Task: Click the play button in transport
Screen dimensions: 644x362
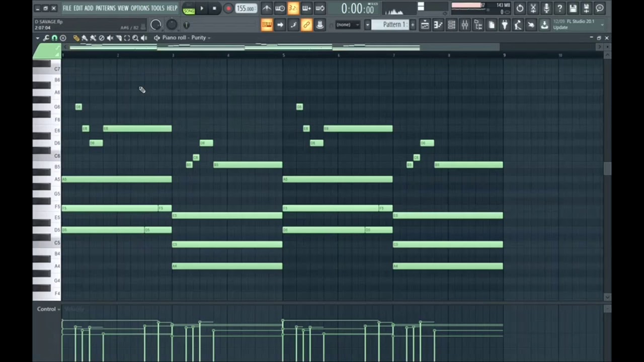Action: [x=202, y=9]
